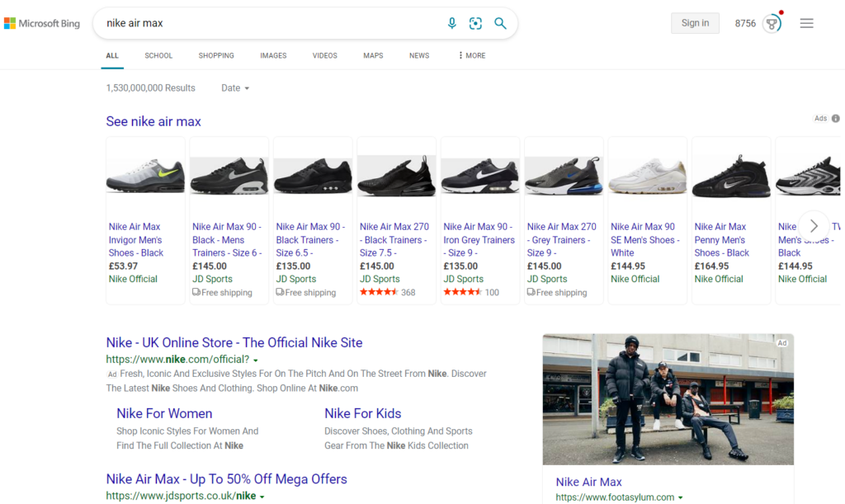This screenshot has height=504, width=845.
Task: Click the microphone voice search icon
Action: tap(451, 23)
